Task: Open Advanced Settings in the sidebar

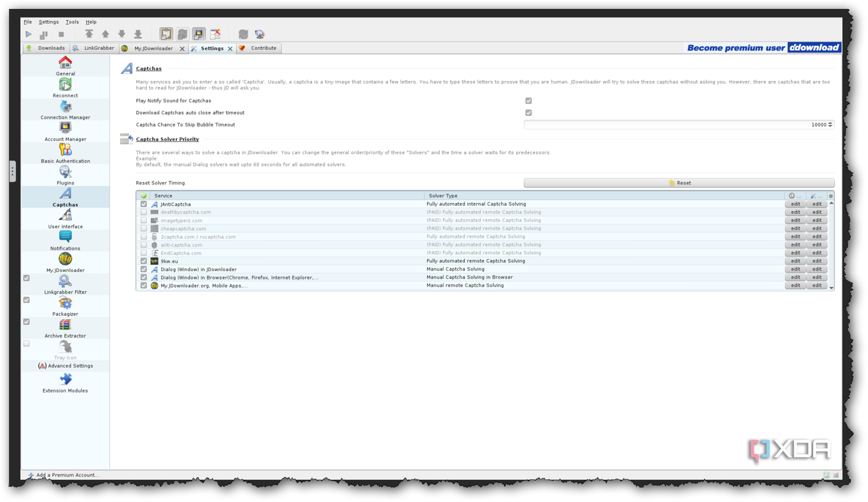Action: pyautogui.click(x=65, y=366)
